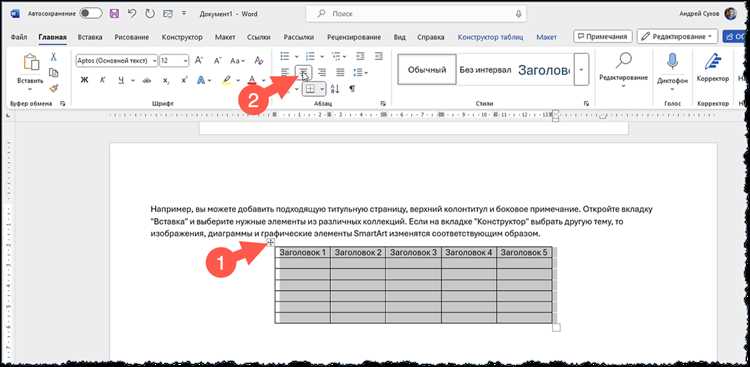The width and height of the screenshot is (750, 367).
Task: Align the text to the right
Action: point(322,72)
